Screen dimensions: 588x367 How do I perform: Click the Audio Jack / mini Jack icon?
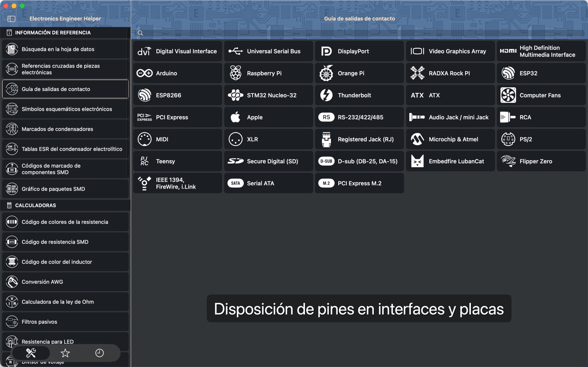click(x=417, y=117)
